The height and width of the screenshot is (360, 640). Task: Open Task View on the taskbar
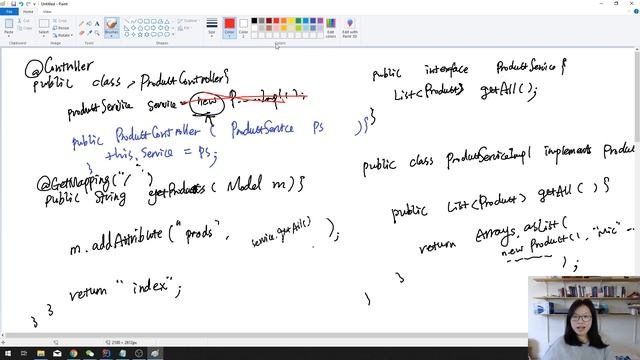[24, 353]
